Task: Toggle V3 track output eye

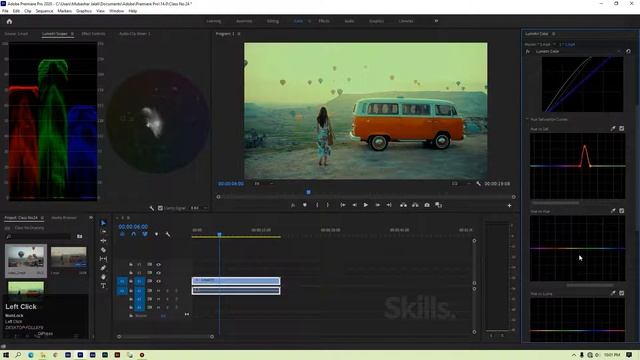Action: (158, 264)
